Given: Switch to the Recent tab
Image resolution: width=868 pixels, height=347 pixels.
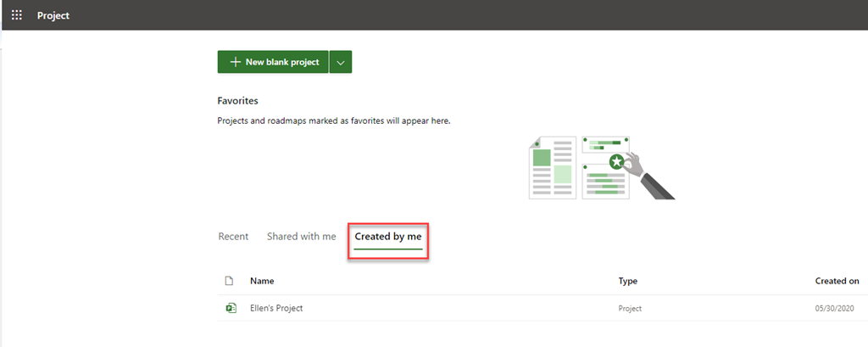Looking at the screenshot, I should (x=233, y=236).
